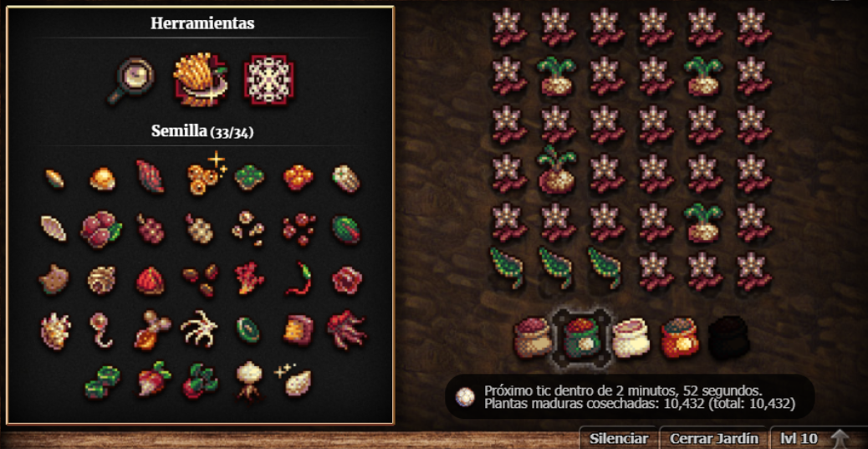Choose the white-branched root-like seed
This screenshot has height=449, width=868.
pos(199,329)
